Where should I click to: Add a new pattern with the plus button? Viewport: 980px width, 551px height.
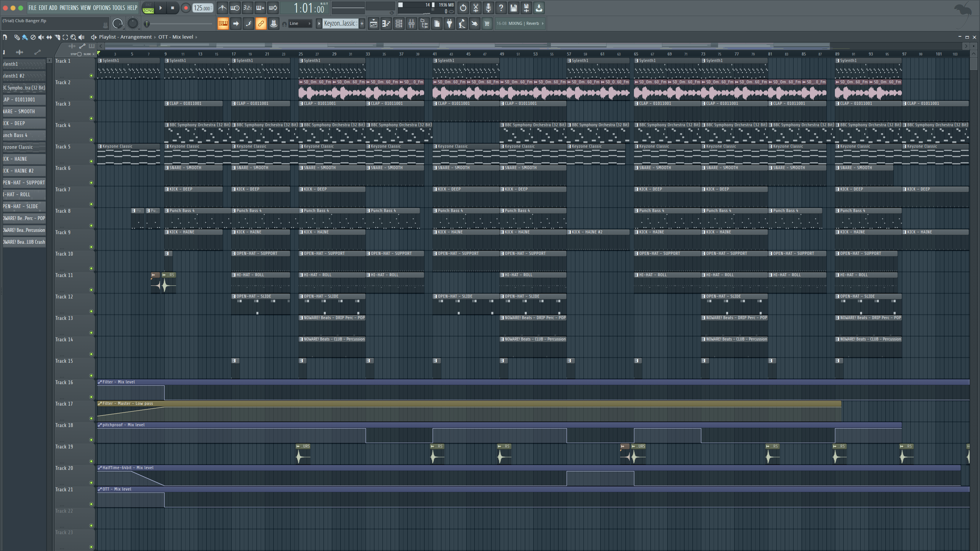tap(362, 24)
